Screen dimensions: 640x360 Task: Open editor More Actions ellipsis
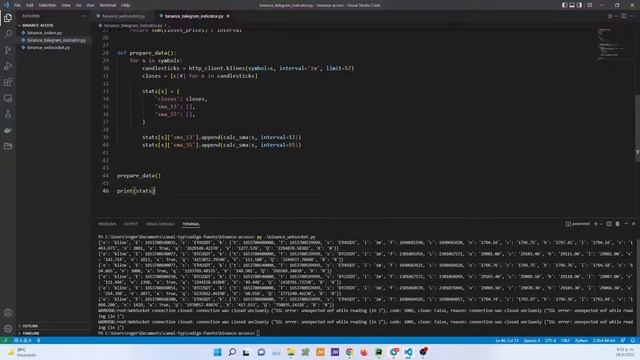pos(632,16)
